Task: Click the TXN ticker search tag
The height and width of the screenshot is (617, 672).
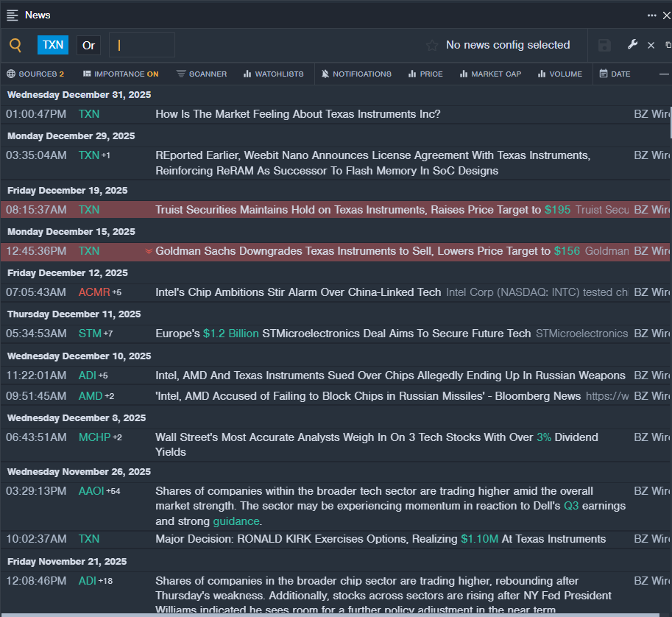Action: (53, 45)
